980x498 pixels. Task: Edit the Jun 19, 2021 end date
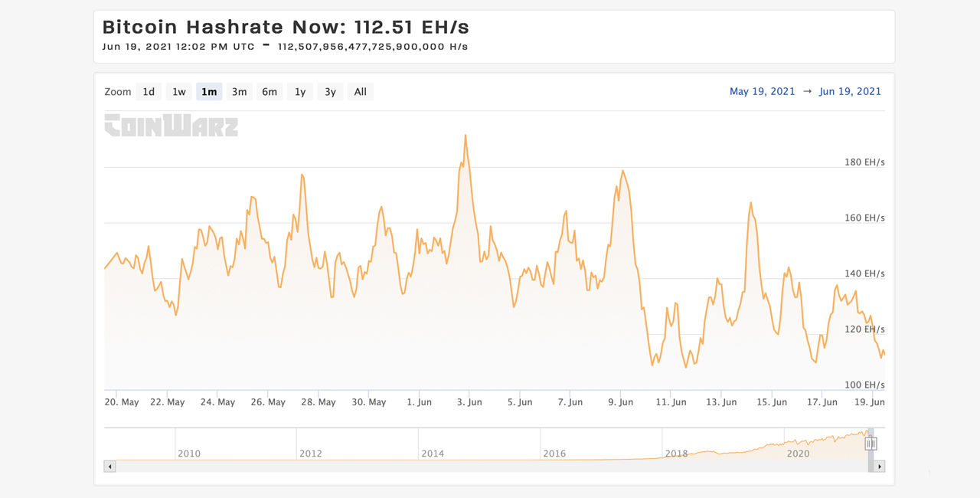(x=850, y=91)
